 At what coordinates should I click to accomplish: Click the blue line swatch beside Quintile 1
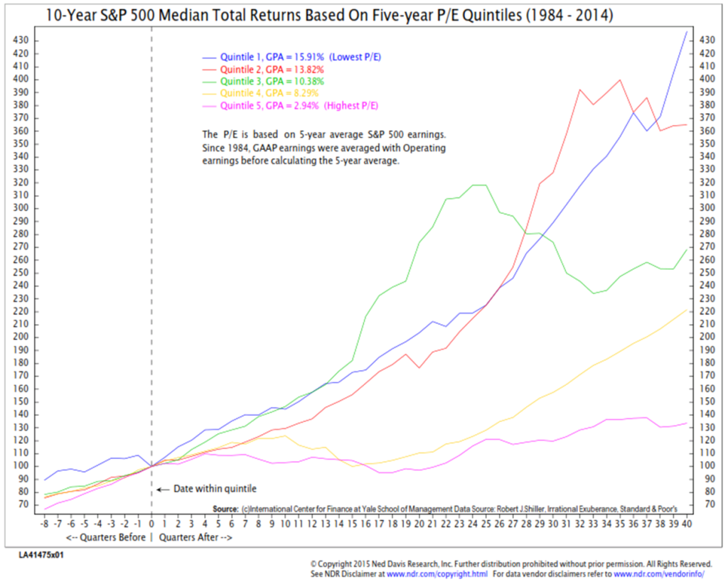pos(210,57)
